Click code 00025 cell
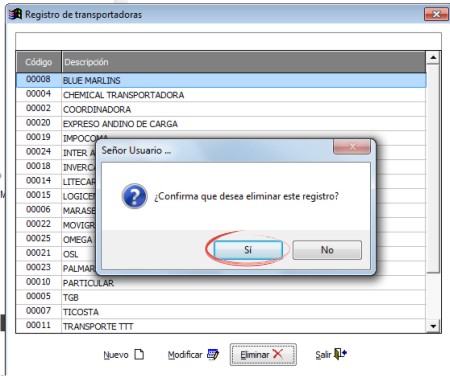Image resolution: width=450 pixels, height=376 pixels. [39, 238]
